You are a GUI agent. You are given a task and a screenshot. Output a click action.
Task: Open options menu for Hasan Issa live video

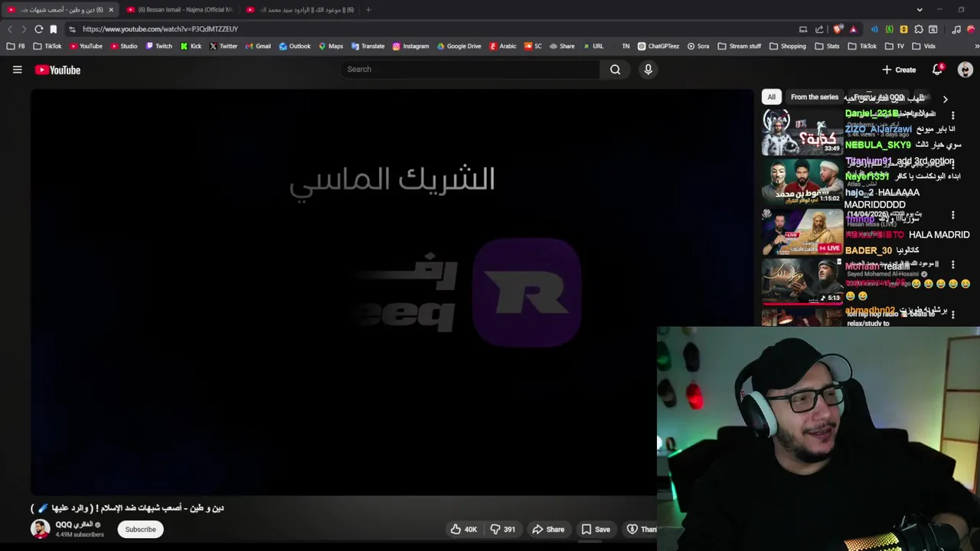[x=952, y=215]
